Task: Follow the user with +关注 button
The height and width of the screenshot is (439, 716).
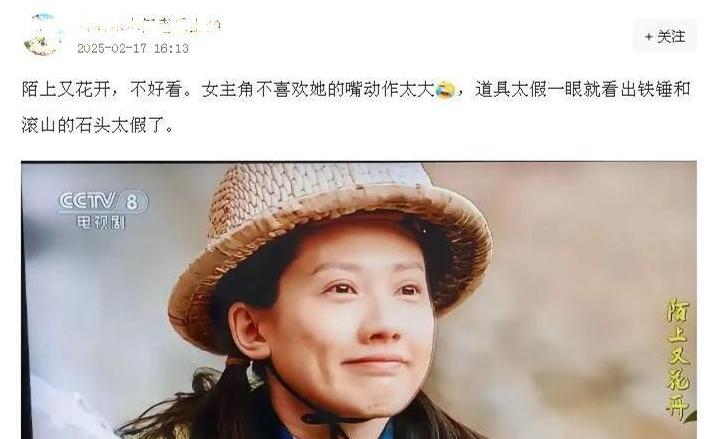Action: pos(664,37)
